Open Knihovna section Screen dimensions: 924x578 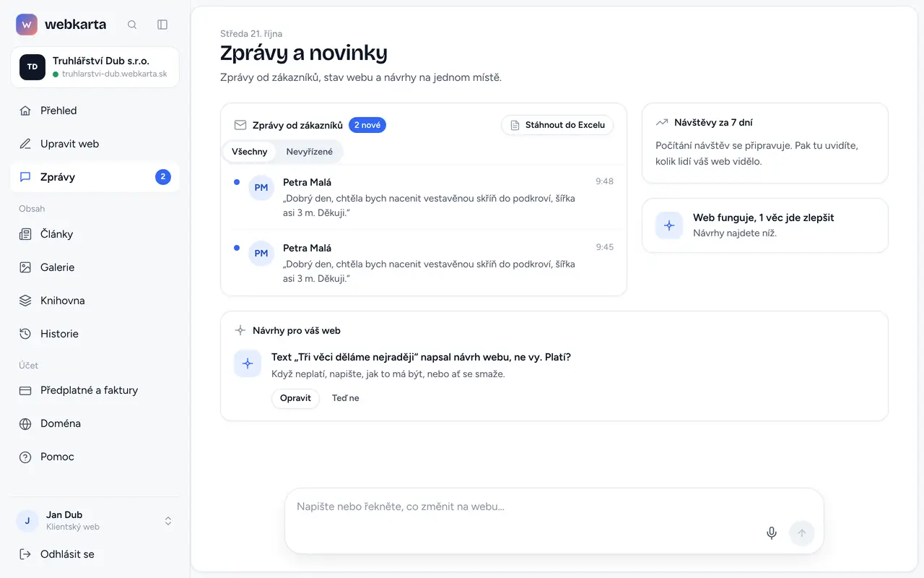point(95,301)
